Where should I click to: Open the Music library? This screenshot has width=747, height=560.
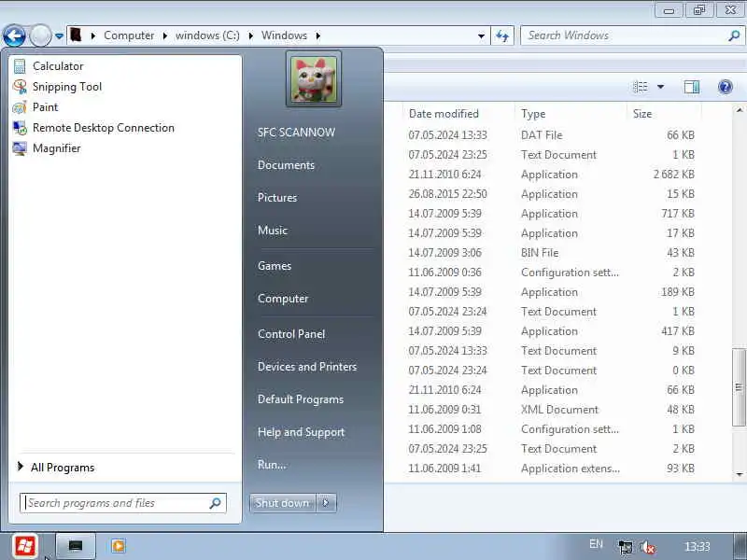[x=272, y=231]
